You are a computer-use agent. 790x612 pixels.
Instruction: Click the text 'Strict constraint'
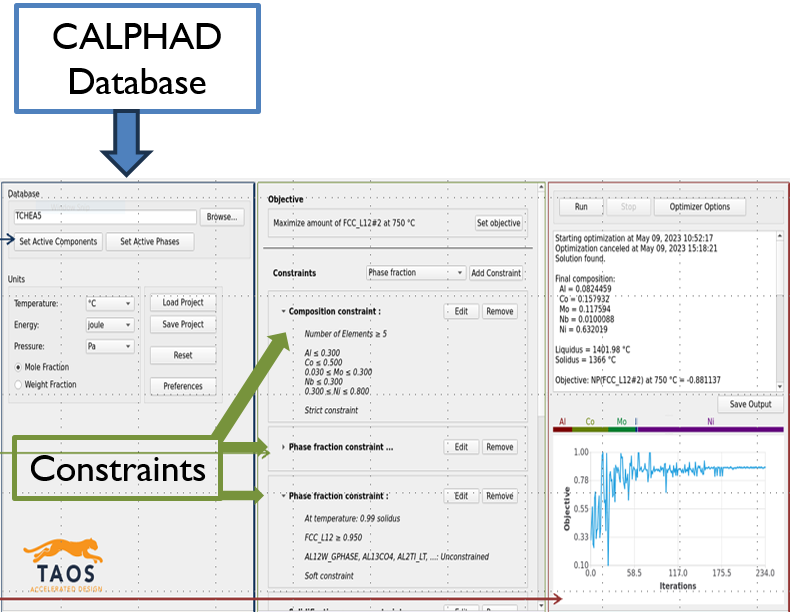[331, 411]
